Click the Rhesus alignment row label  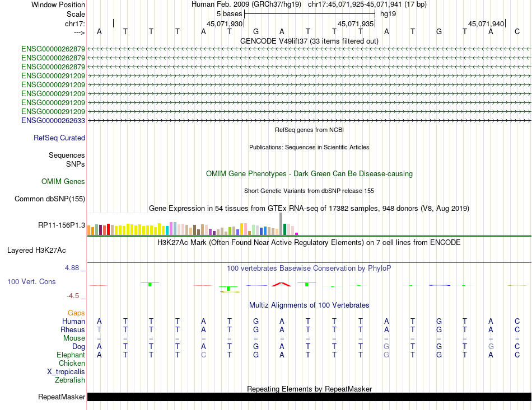coord(73,329)
